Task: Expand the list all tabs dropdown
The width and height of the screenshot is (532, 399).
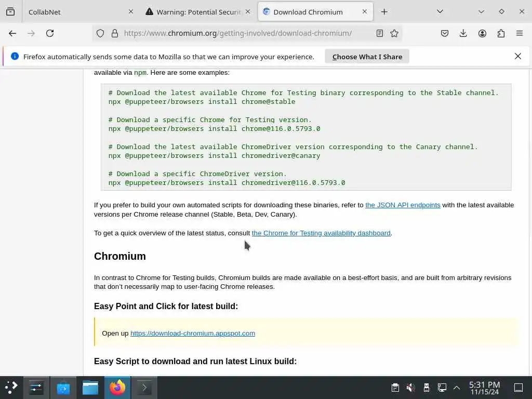Action: (440, 12)
